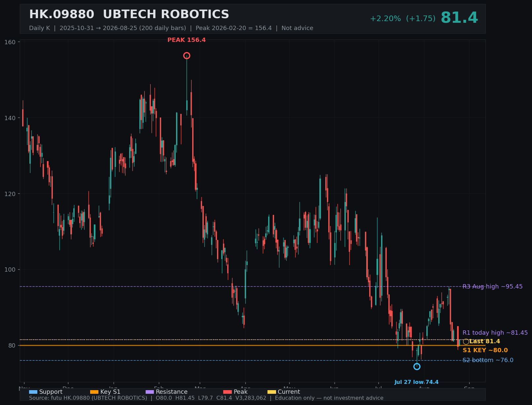Click the yellow Last price circle marker
Viewport: 532px width, 405px height.
[x=466, y=342]
